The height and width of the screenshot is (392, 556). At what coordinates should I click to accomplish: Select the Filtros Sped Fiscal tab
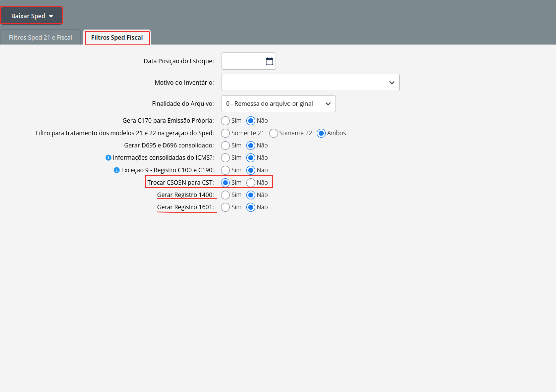[x=117, y=38]
